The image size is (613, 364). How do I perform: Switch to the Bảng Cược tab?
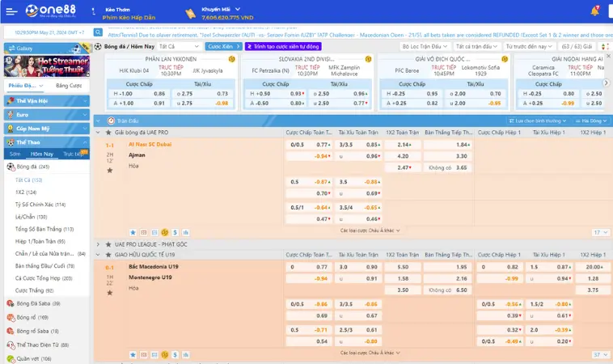point(68,85)
